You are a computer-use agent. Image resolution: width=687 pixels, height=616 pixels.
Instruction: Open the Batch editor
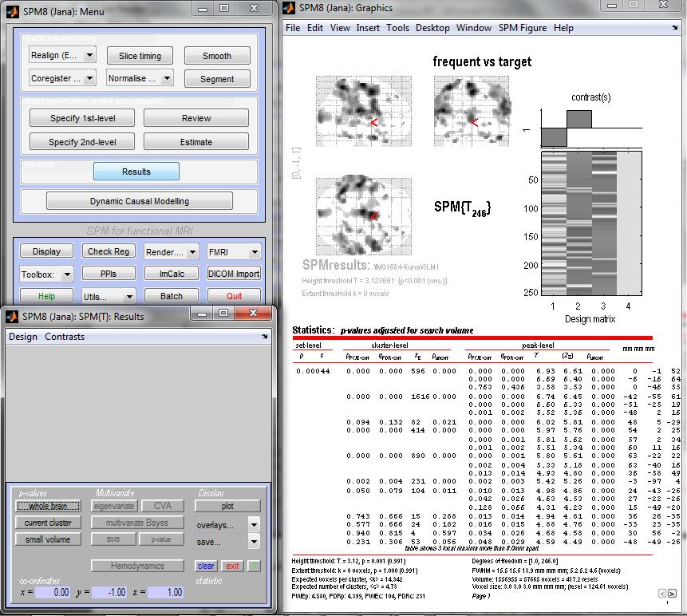coord(172,296)
